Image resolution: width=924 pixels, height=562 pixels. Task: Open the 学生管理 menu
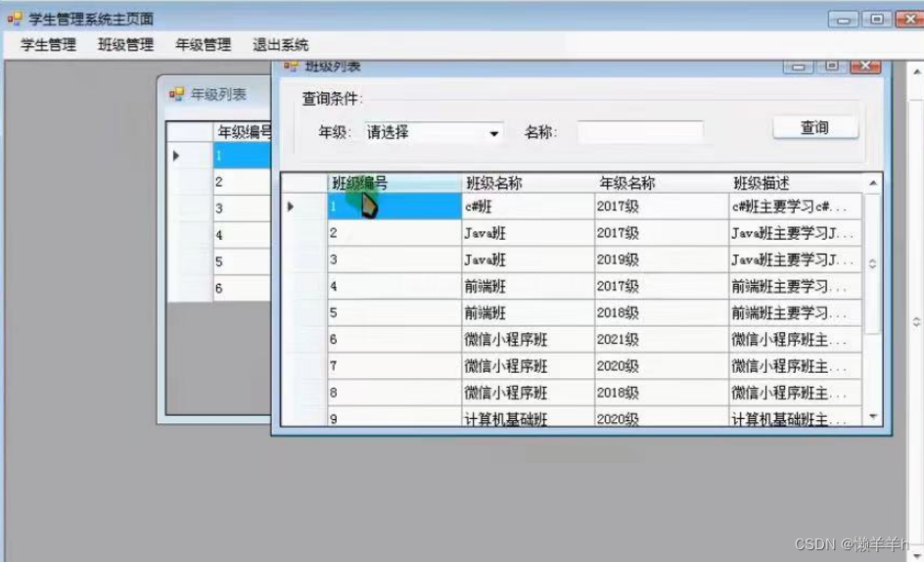[48, 45]
